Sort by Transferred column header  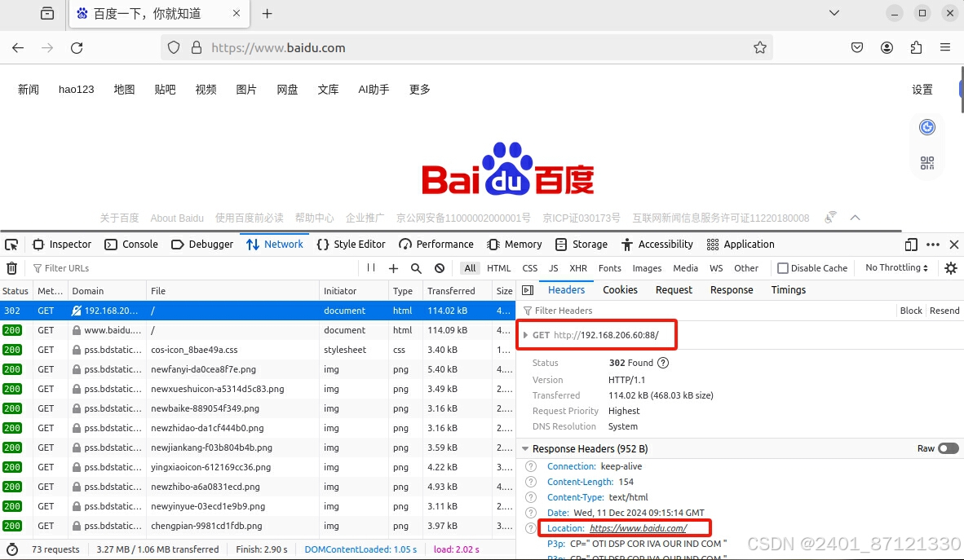pyautogui.click(x=457, y=291)
